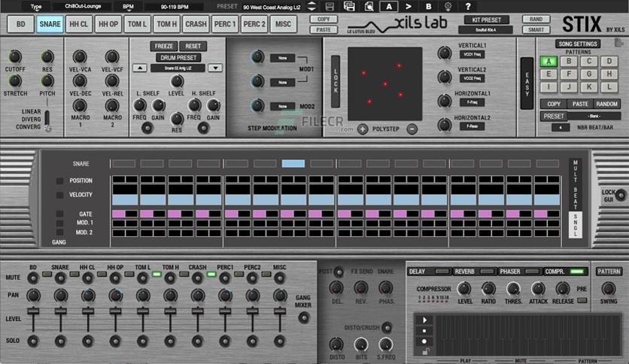
Task: Toggle the compressor PRE switch
Action: (x=582, y=300)
